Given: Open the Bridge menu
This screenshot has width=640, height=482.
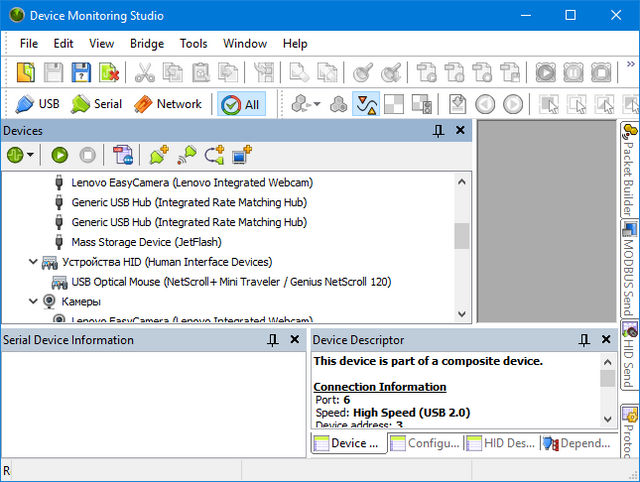Looking at the screenshot, I should point(147,44).
